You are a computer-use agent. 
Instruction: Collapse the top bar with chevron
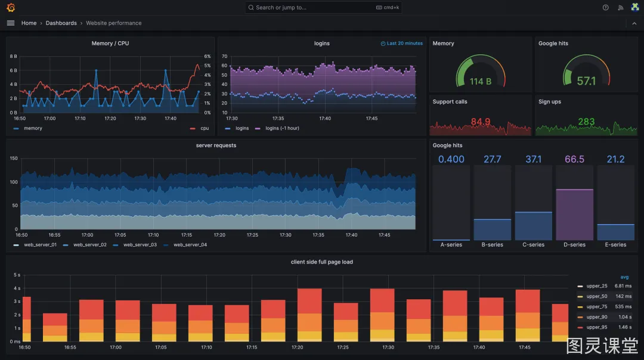(x=634, y=23)
